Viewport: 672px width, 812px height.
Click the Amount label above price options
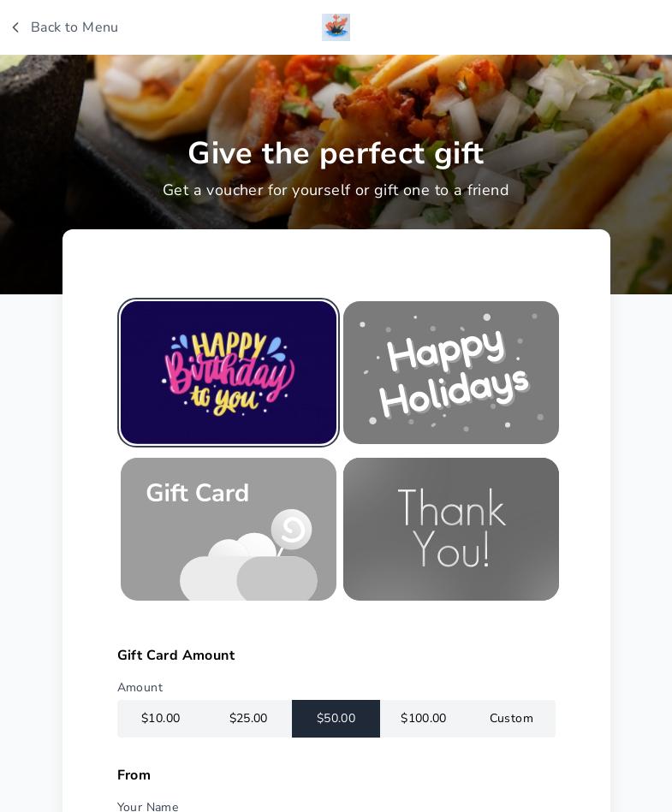click(140, 687)
